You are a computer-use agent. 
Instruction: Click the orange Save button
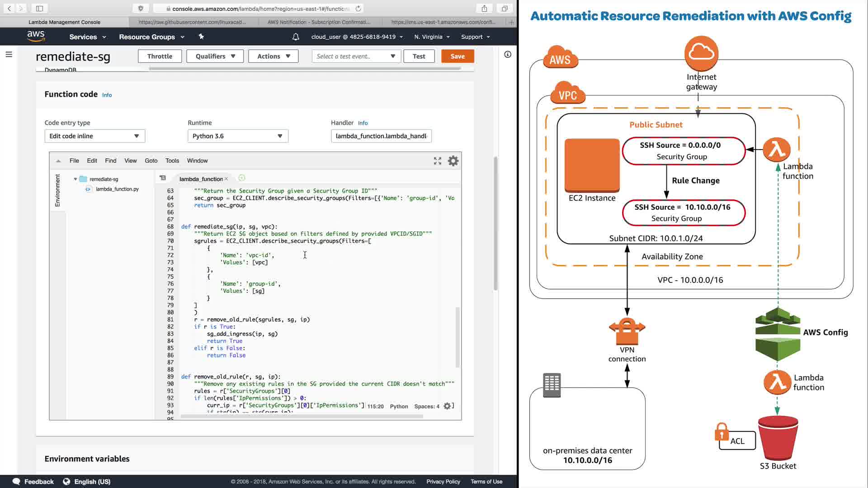458,56
